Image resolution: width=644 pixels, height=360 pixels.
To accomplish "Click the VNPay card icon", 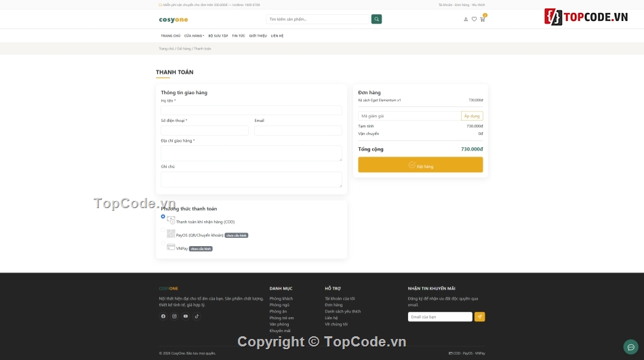I will point(171,247).
